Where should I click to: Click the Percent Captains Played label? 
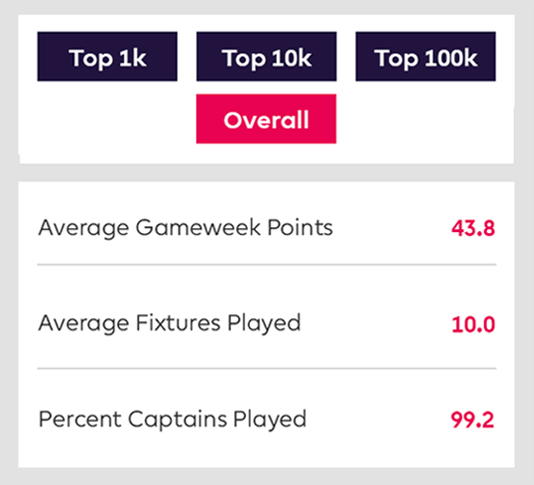click(x=172, y=419)
